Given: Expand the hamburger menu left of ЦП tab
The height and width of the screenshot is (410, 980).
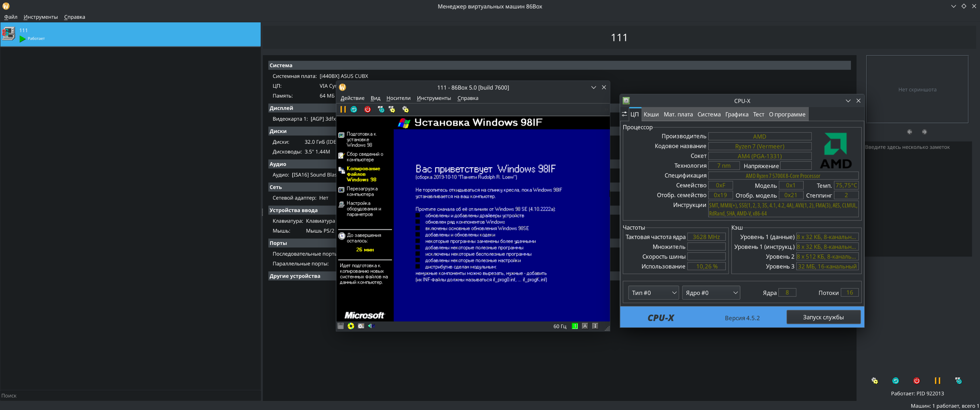Looking at the screenshot, I should coord(624,114).
